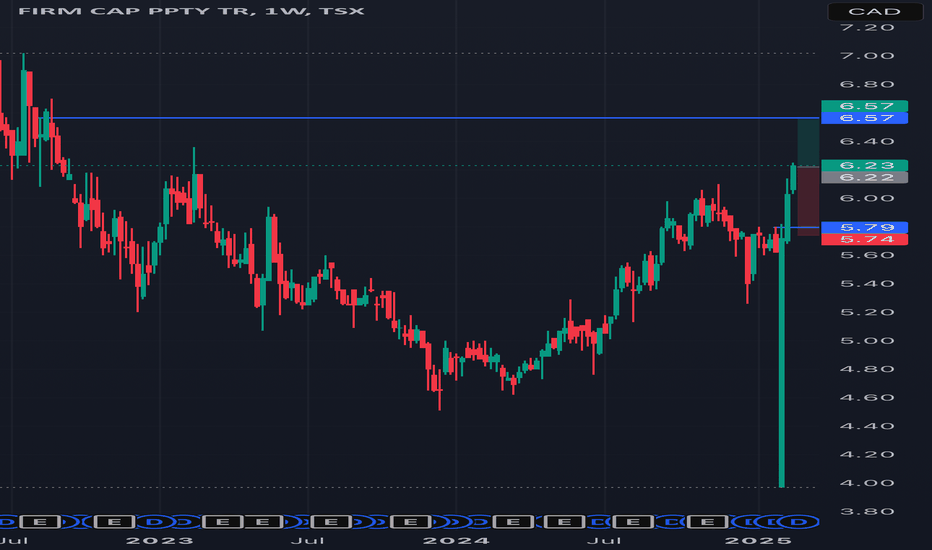Click the 7.20 price axis label
The image size is (932, 550).
click(867, 27)
